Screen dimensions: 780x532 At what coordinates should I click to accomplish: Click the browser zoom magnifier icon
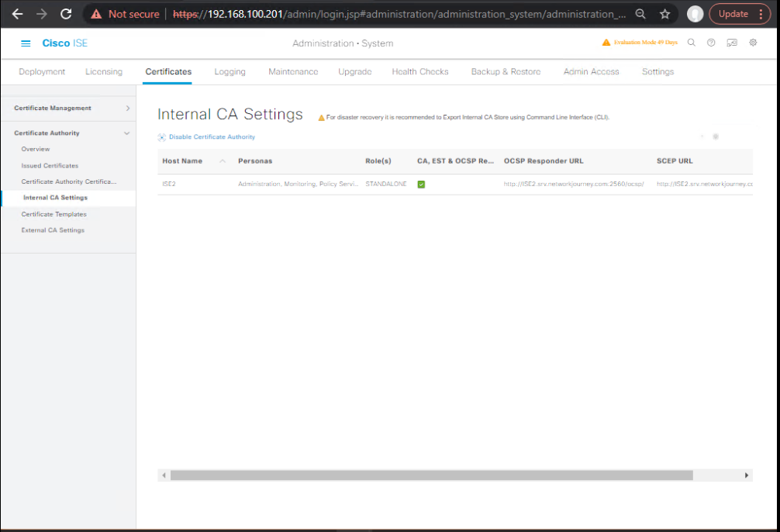coord(640,14)
